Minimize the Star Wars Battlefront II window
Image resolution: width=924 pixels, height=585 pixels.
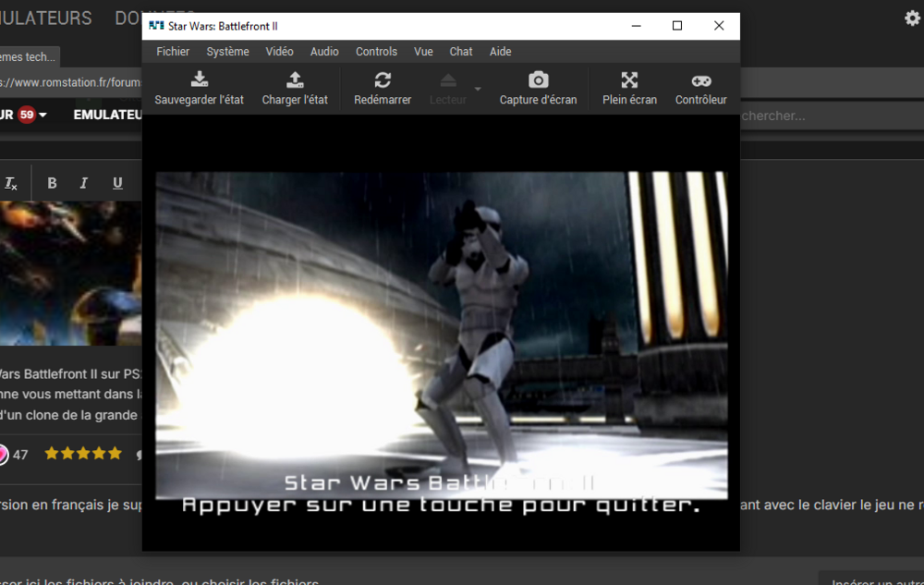click(x=637, y=26)
